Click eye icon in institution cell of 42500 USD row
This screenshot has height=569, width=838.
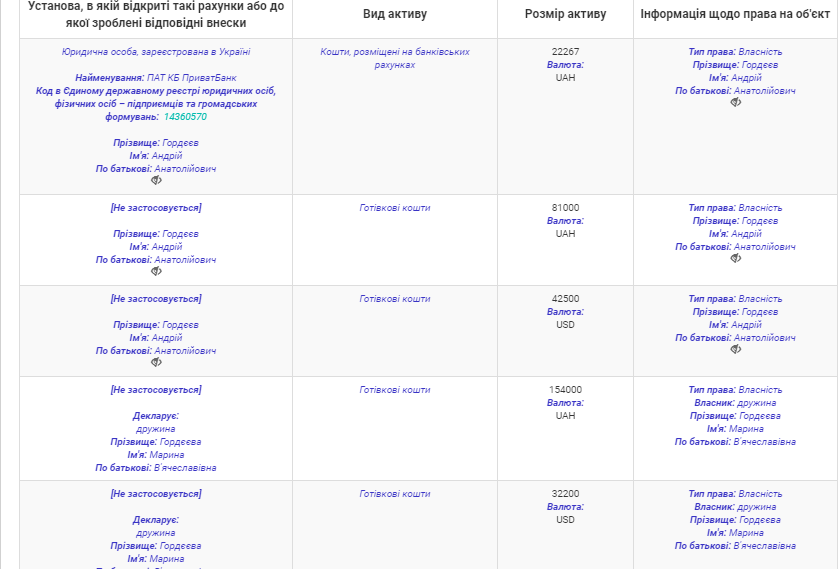156,363
